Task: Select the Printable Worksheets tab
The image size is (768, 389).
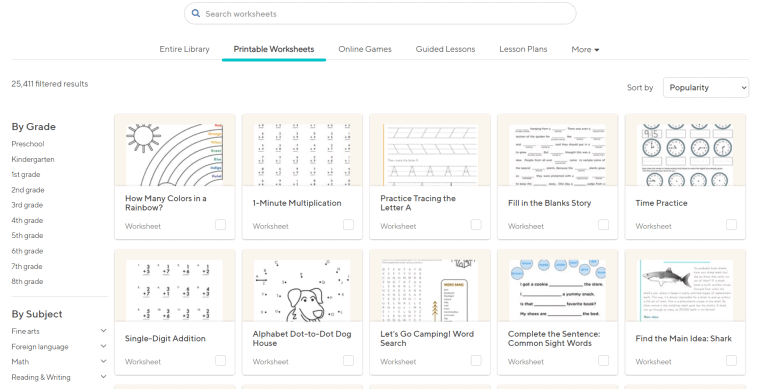Action: click(274, 49)
